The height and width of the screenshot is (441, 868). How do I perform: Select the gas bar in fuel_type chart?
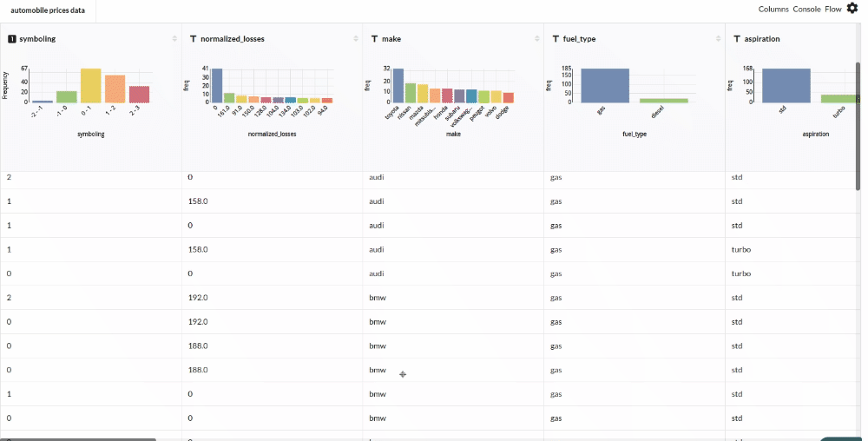click(x=605, y=86)
